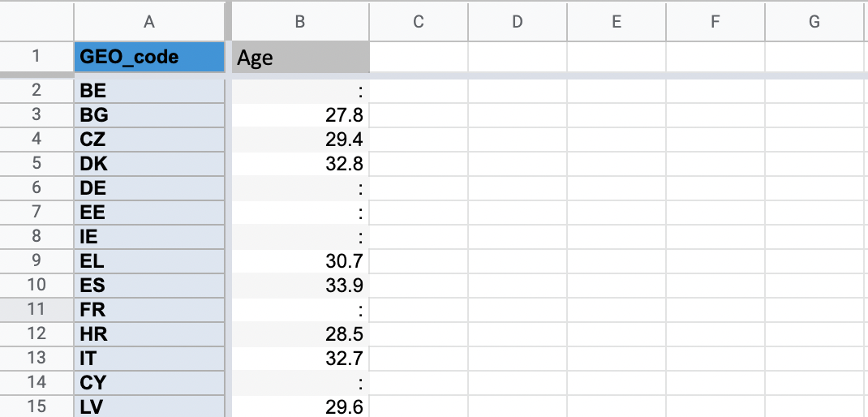The image size is (868, 417).
Task: Select cell showing 32.7
Action: 300,358
